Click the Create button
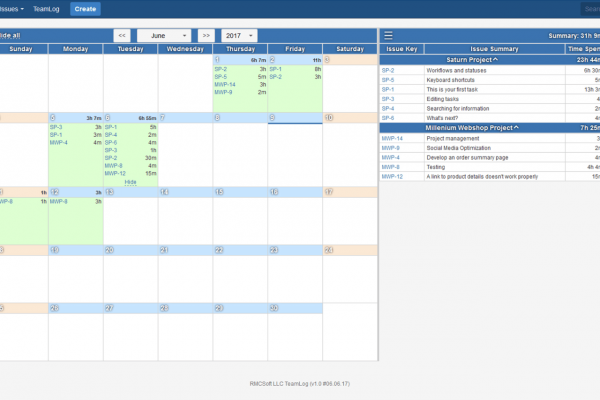The width and height of the screenshot is (600, 400). click(x=85, y=9)
